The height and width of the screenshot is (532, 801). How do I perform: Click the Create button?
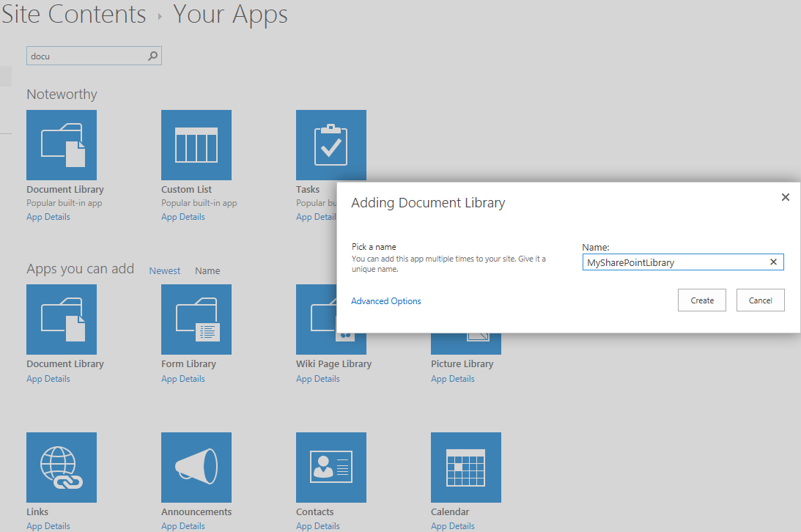pyautogui.click(x=702, y=300)
